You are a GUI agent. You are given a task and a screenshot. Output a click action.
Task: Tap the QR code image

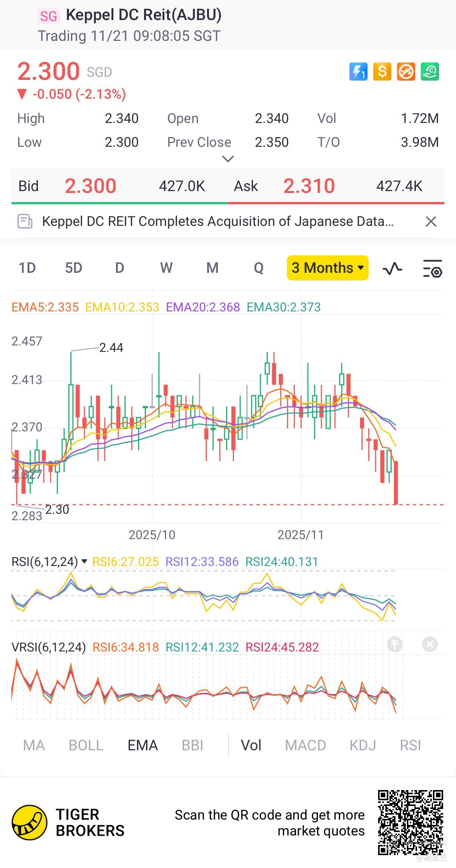tap(411, 822)
